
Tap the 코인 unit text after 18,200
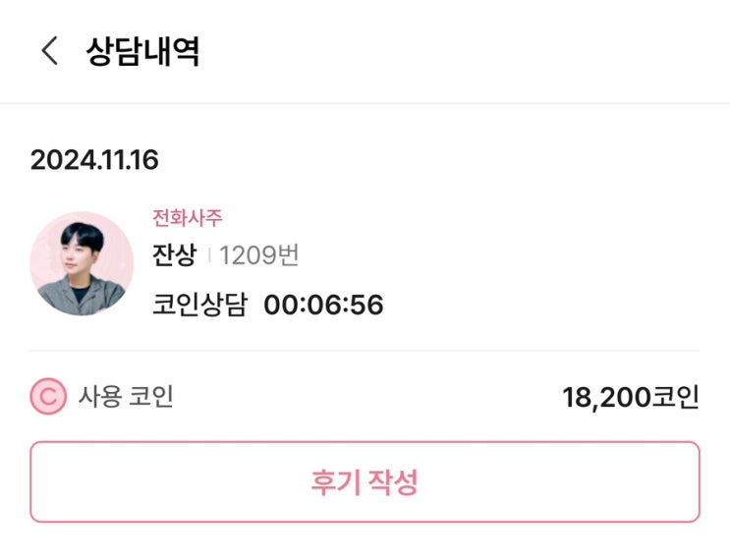point(676,397)
